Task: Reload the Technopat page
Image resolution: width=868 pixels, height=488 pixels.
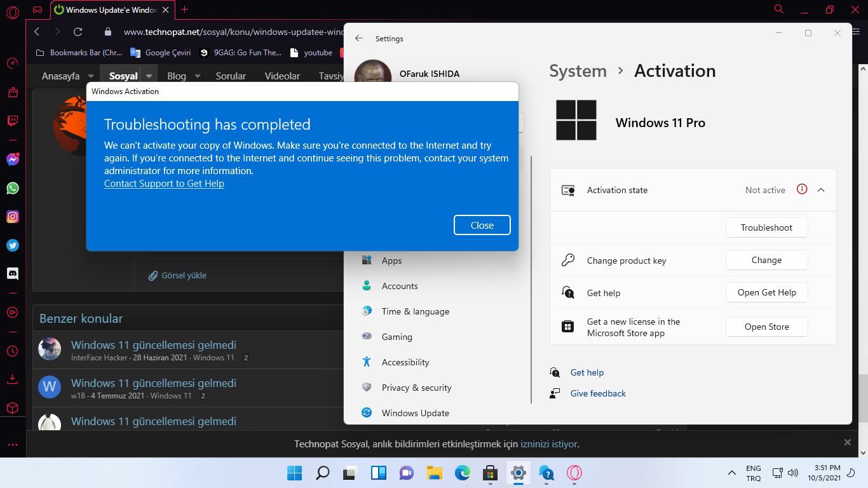Action: click(x=78, y=32)
